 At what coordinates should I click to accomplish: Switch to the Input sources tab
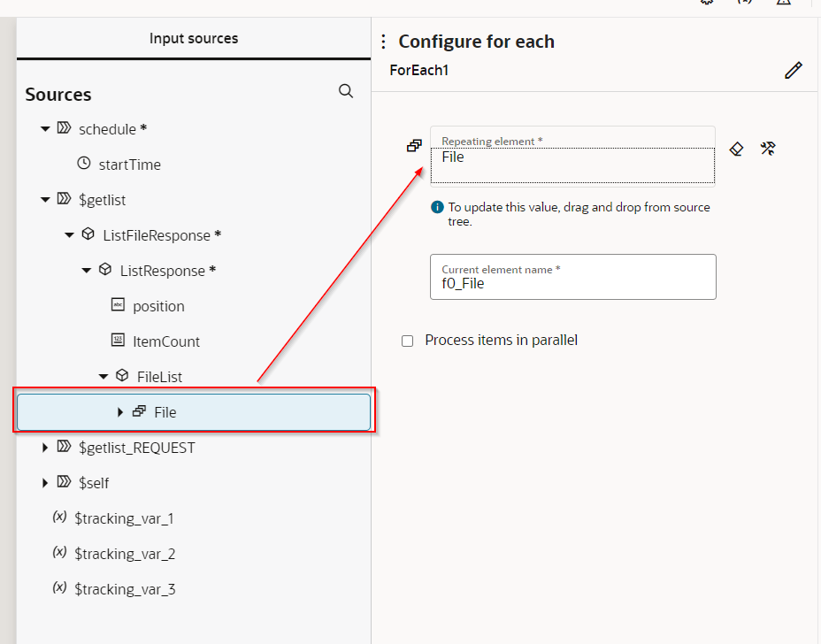click(x=194, y=38)
